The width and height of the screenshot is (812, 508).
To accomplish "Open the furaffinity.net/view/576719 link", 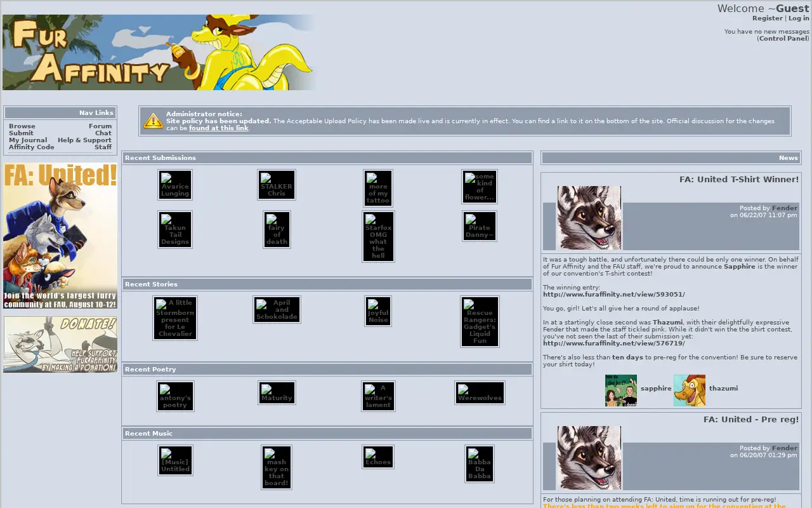I will tap(614, 344).
